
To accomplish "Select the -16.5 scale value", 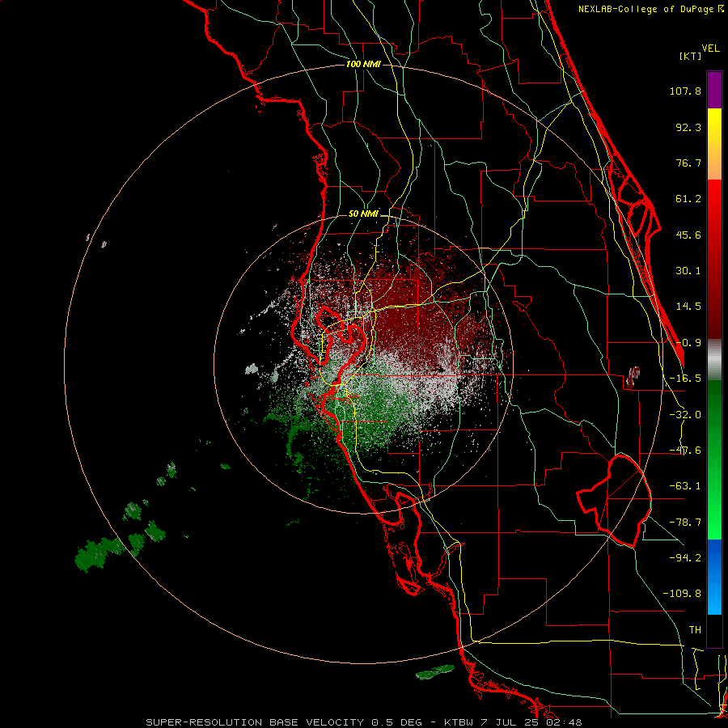I will pos(685,379).
